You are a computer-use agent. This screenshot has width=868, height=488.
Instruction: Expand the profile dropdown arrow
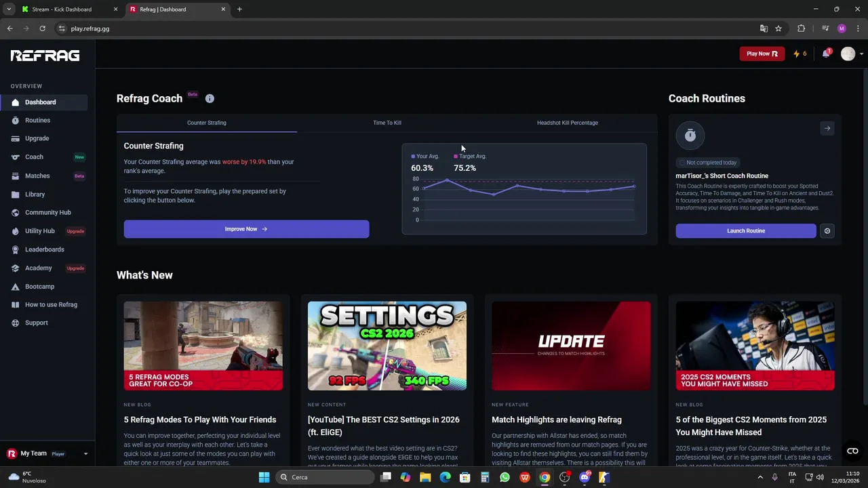click(x=861, y=54)
